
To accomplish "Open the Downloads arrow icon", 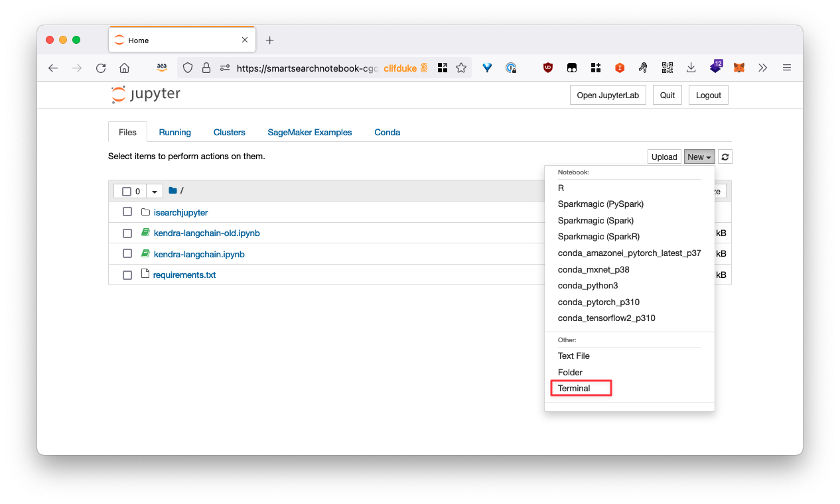I will 691,68.
